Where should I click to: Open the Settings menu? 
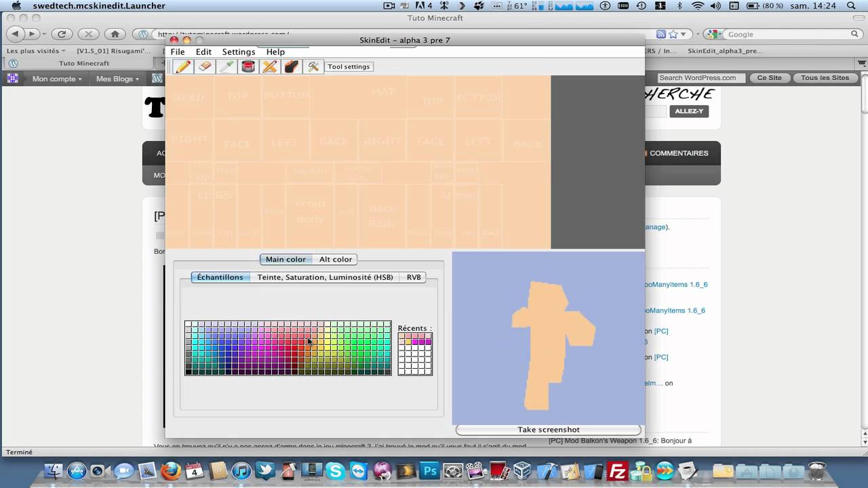click(x=239, y=52)
